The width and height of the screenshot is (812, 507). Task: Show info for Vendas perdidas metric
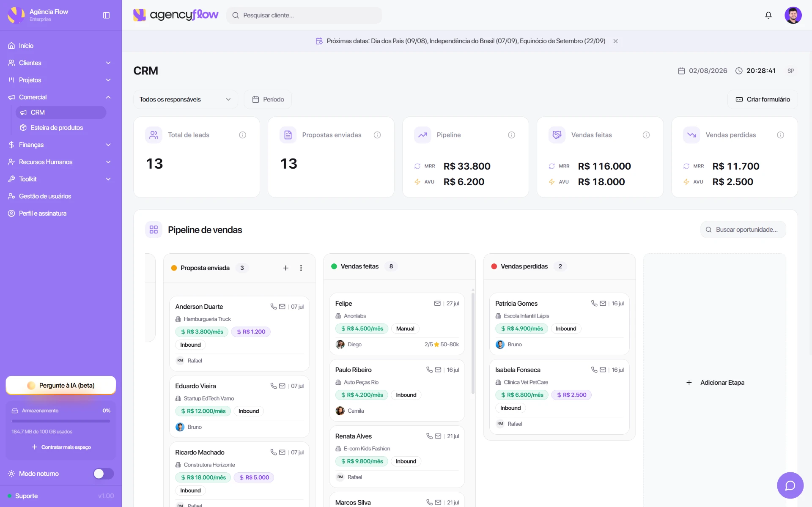point(780,135)
